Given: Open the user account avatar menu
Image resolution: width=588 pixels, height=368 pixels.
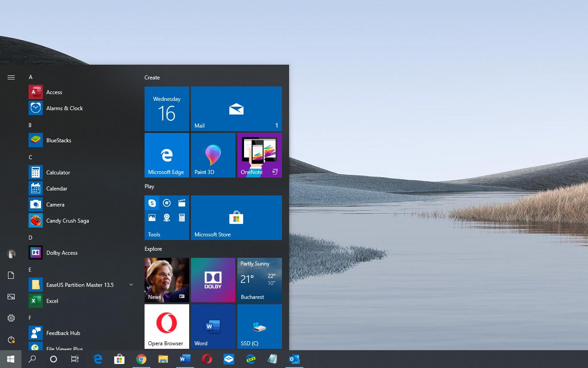Looking at the screenshot, I should [11, 254].
